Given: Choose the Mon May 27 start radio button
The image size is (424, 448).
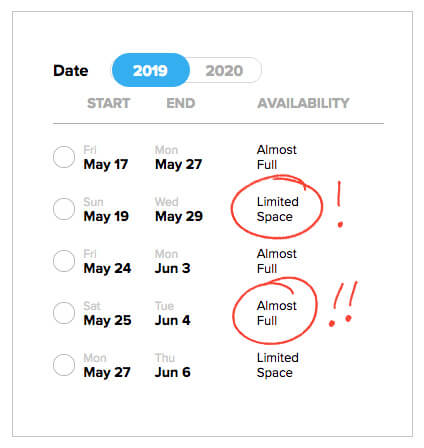Looking at the screenshot, I should [64, 365].
